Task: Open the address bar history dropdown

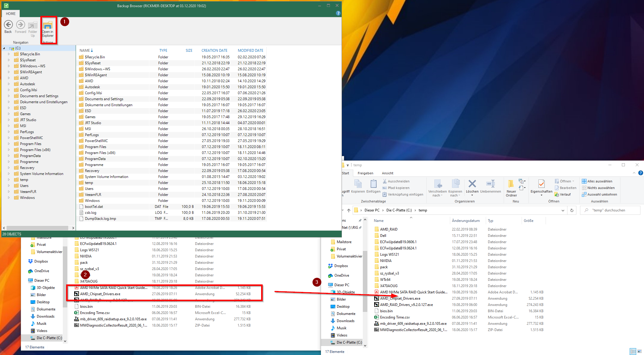Action: coord(563,210)
